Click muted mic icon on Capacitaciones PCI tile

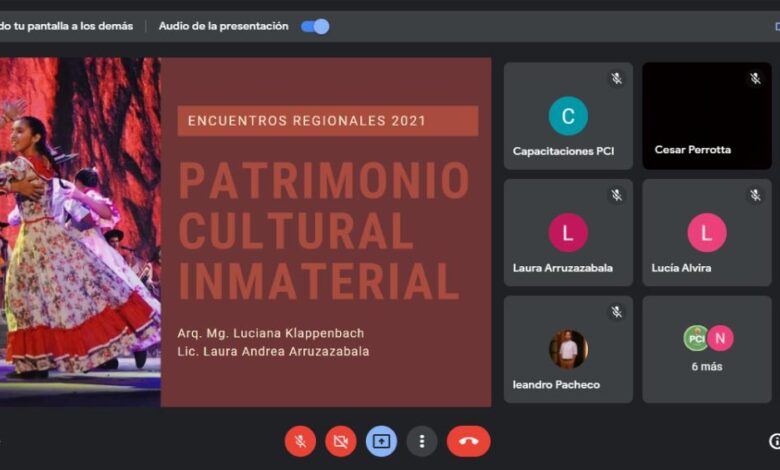tap(617, 78)
